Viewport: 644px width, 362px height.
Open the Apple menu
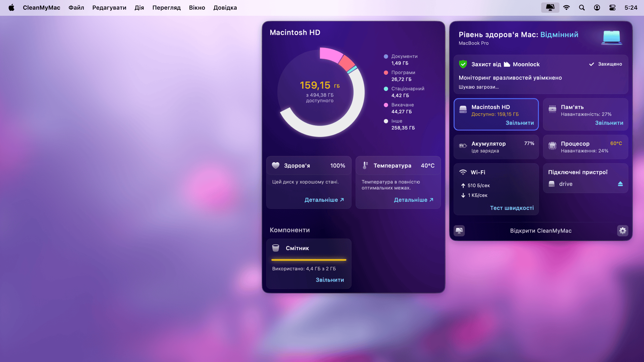11,7
